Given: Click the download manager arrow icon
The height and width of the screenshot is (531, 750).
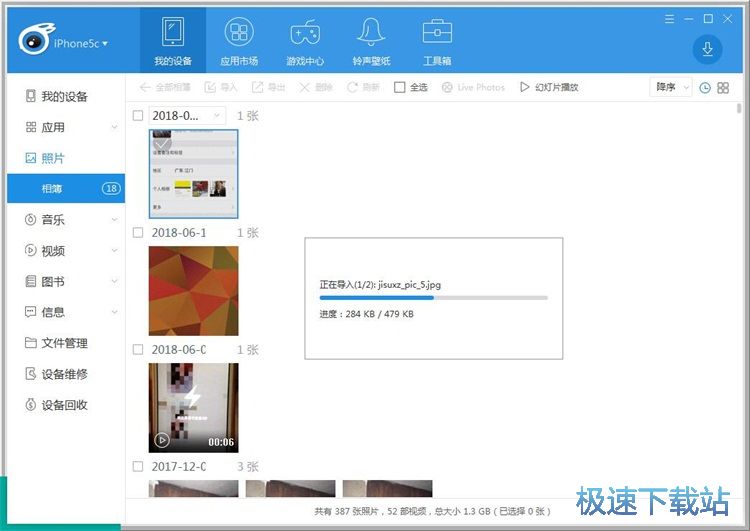Looking at the screenshot, I should 707,49.
